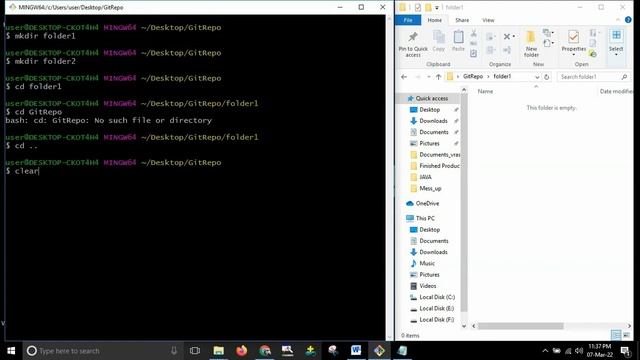The width and height of the screenshot is (640, 360).
Task: Select This PC in navigation pane
Action: click(425, 218)
